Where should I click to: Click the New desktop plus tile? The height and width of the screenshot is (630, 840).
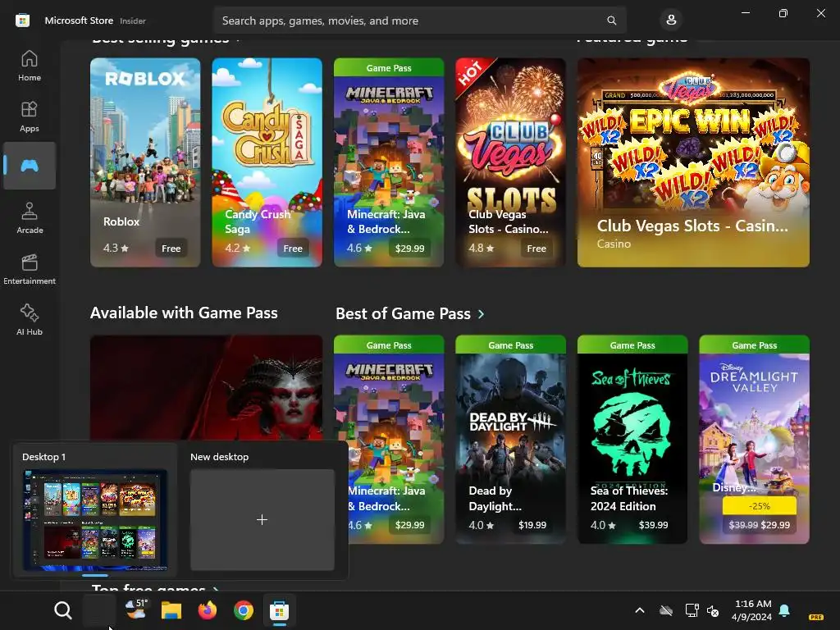[x=262, y=519]
